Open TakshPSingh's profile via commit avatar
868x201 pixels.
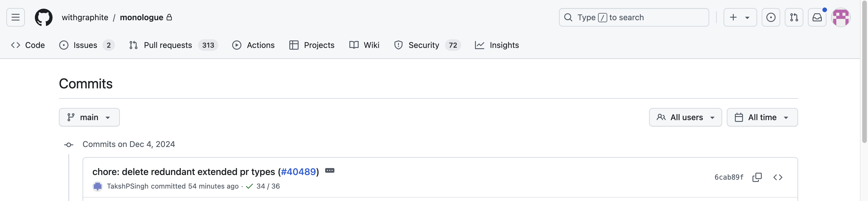[97, 186]
